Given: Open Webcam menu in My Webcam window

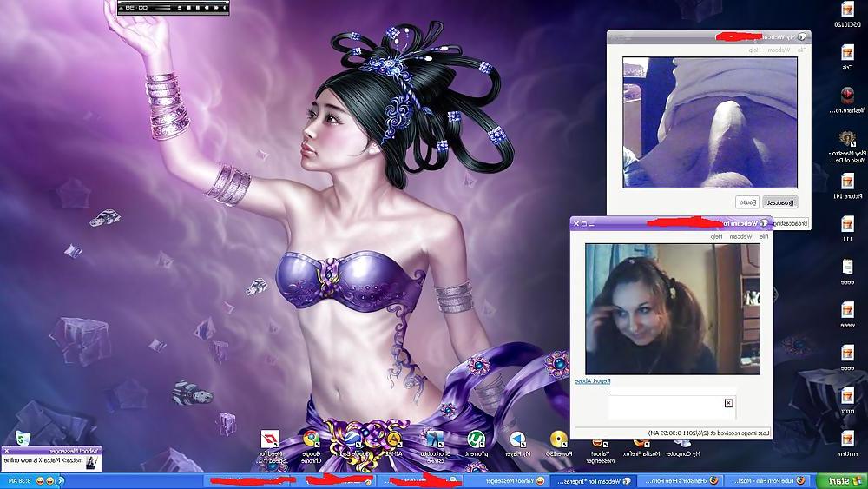Looking at the screenshot, I should [x=779, y=50].
